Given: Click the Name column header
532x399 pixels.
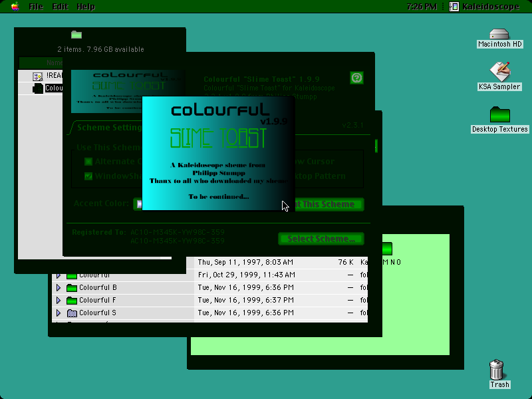Looking at the screenshot, I should coord(41,63).
